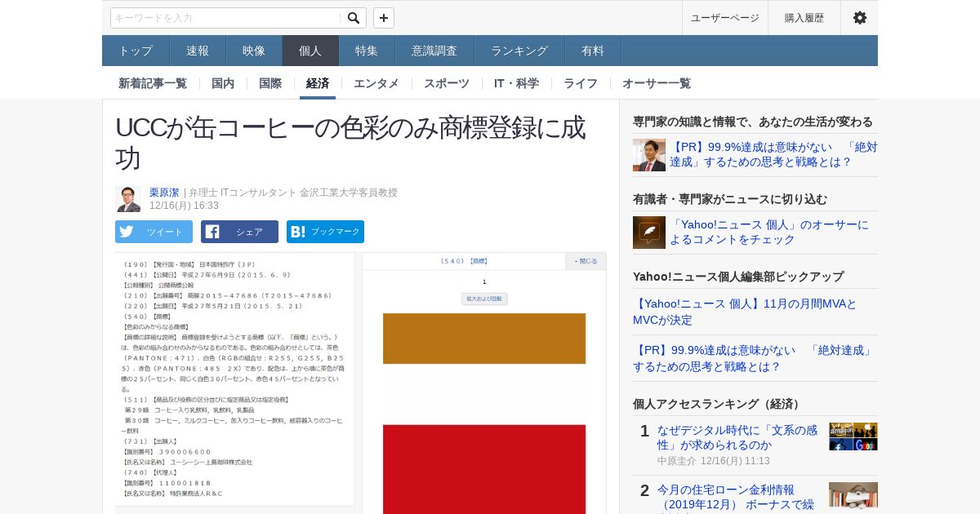The height and width of the screenshot is (514, 980).
Task: Select エンタメ category
Action: click(376, 83)
